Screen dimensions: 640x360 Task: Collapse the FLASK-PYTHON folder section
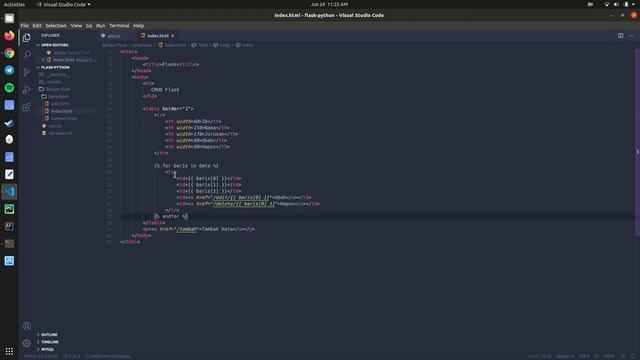pos(55,67)
